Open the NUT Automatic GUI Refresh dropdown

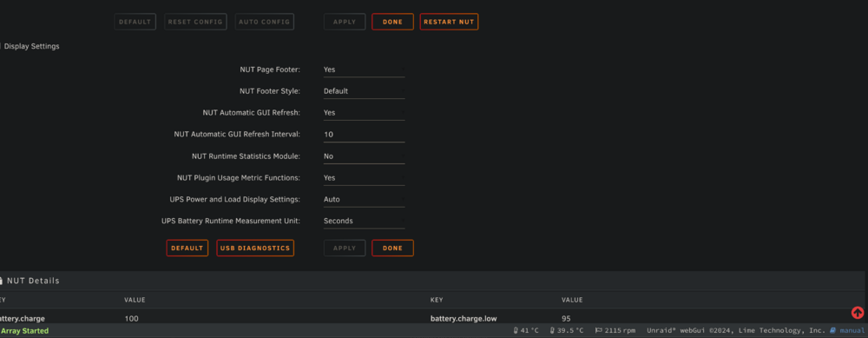pos(364,113)
